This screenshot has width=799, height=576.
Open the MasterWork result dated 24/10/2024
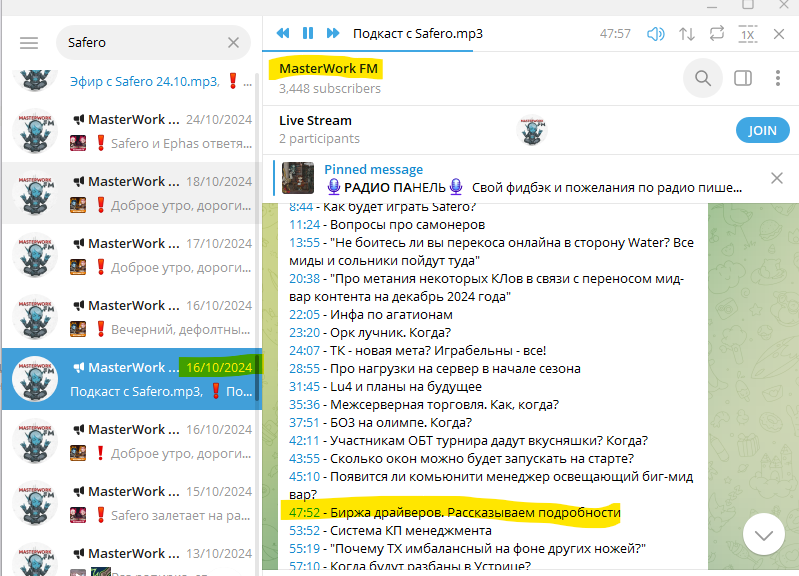[x=130, y=131]
